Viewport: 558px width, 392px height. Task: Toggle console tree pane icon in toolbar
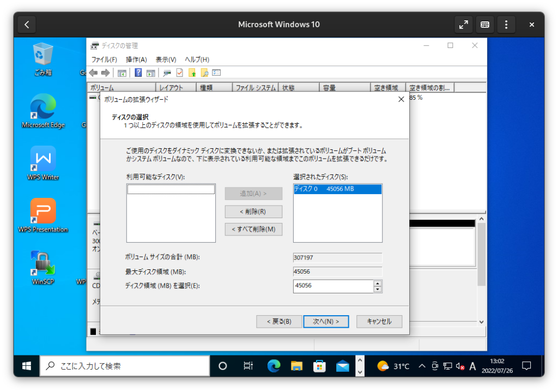[122, 73]
